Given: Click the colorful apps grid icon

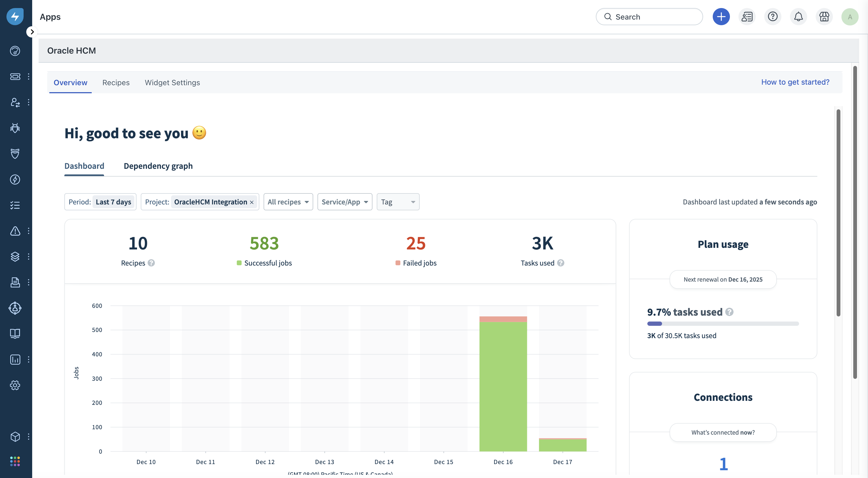Looking at the screenshot, I should pos(15,461).
